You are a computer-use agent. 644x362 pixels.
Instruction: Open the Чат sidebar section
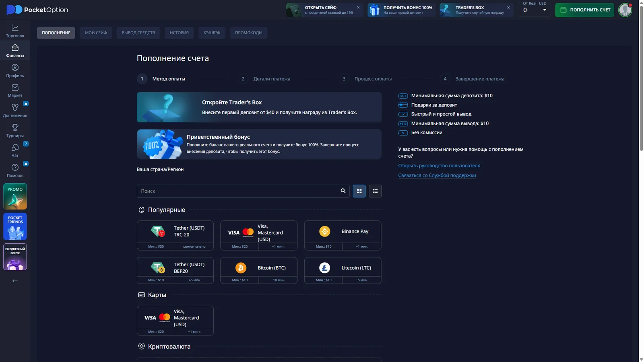click(x=15, y=150)
